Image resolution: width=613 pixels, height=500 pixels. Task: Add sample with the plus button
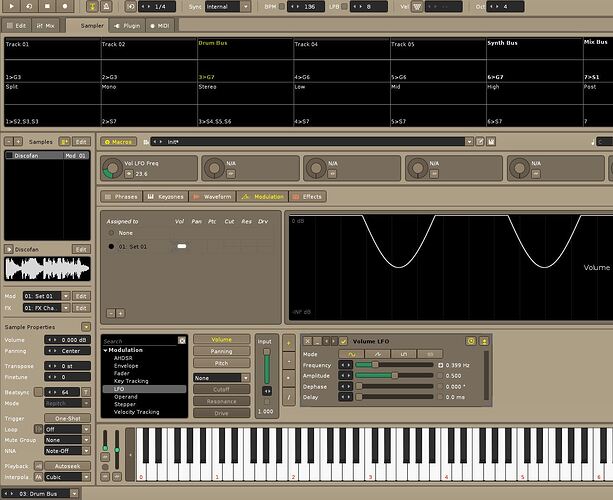(18, 142)
